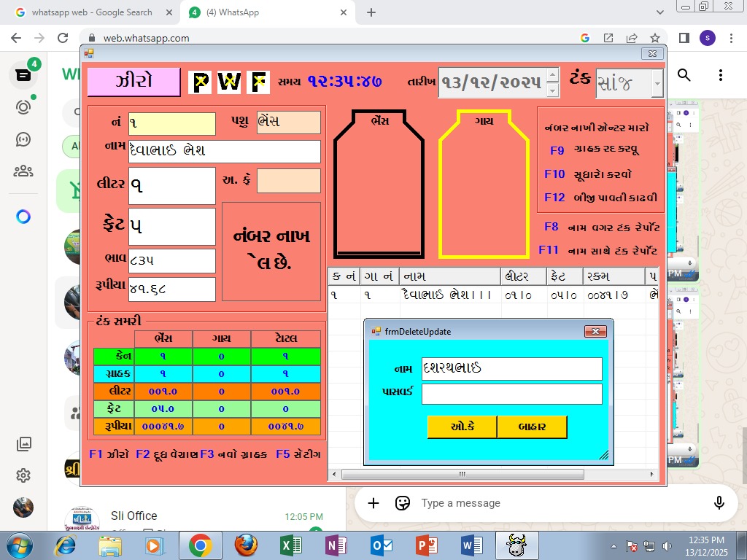The image size is (747, 560).
Task: Click the show hidden icons arrow in system tray
Action: [x=614, y=545]
